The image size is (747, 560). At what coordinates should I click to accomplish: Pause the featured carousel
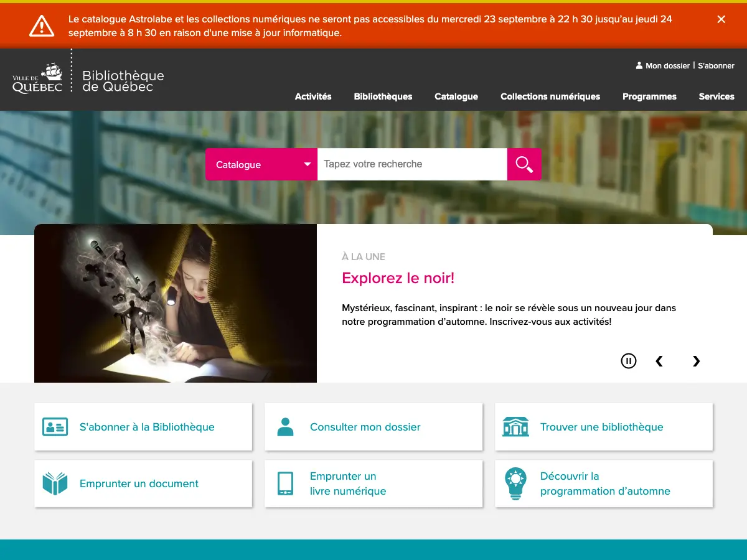tap(629, 360)
